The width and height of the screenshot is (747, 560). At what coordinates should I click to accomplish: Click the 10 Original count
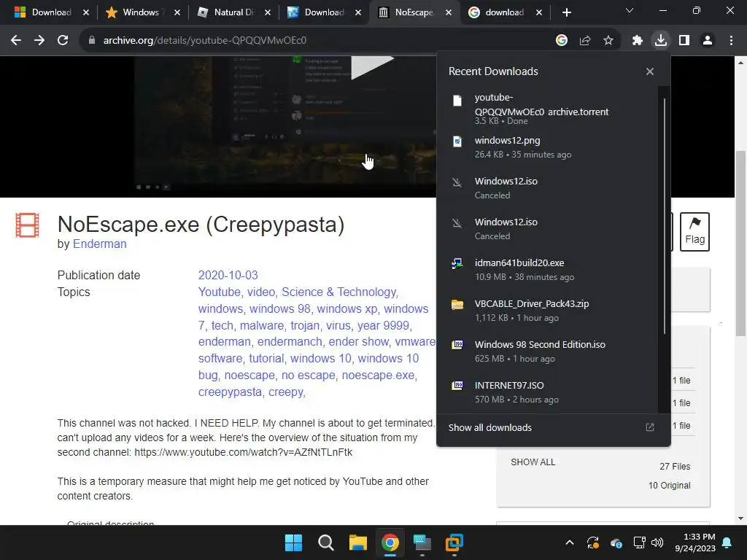[669, 485]
